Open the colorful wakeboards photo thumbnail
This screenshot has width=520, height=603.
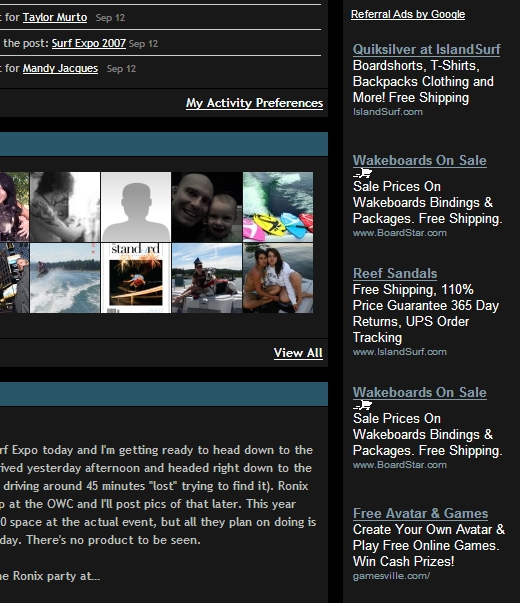[278, 207]
